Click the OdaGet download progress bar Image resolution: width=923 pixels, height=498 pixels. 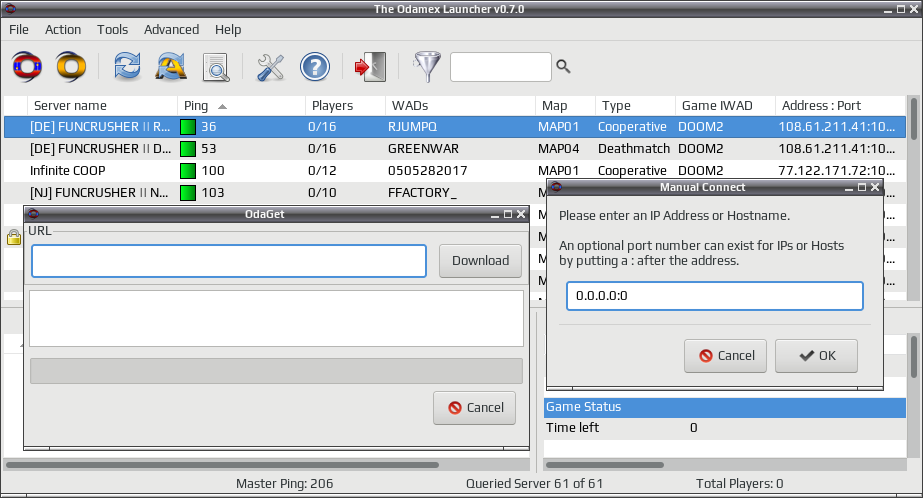pos(276,371)
